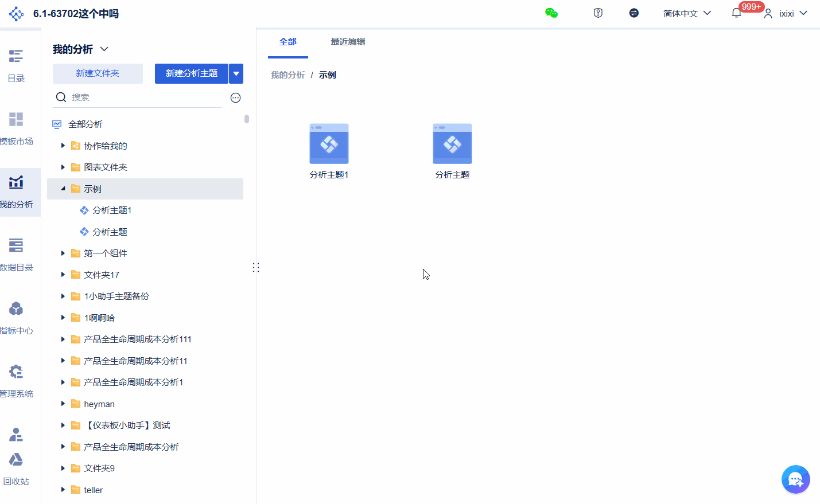
Task: Click the 全部分析 root icon
Action: [x=57, y=124]
